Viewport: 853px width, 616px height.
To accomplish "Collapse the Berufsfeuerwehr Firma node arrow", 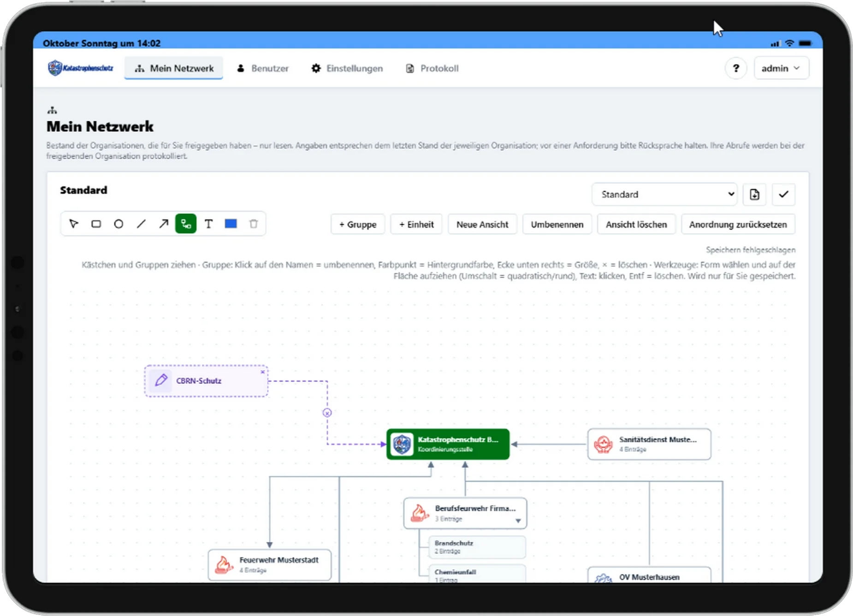I will pyautogui.click(x=518, y=521).
